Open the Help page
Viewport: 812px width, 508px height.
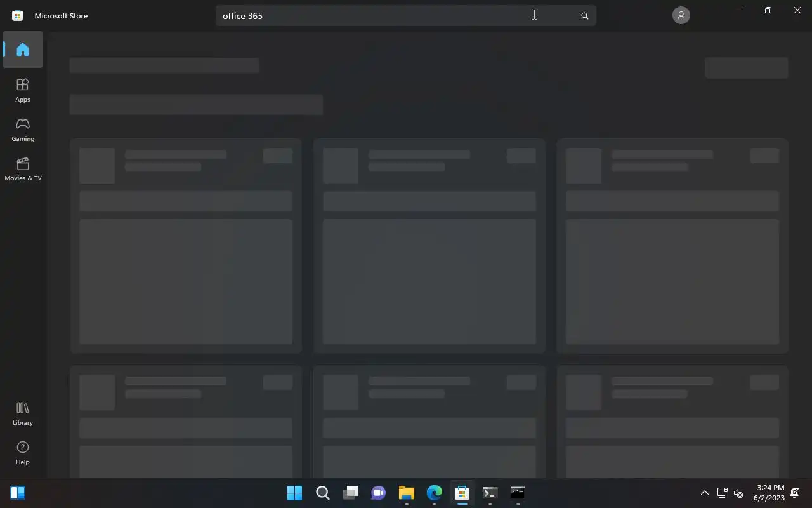pyautogui.click(x=23, y=452)
